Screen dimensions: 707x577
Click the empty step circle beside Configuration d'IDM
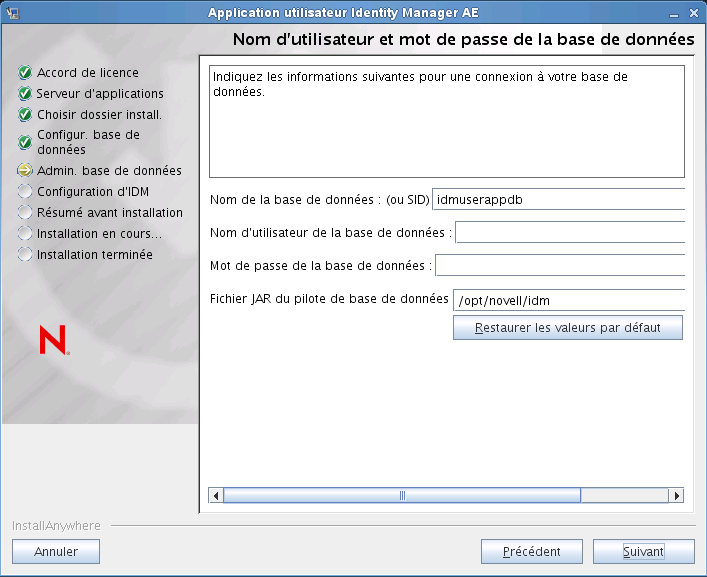[x=25, y=191]
